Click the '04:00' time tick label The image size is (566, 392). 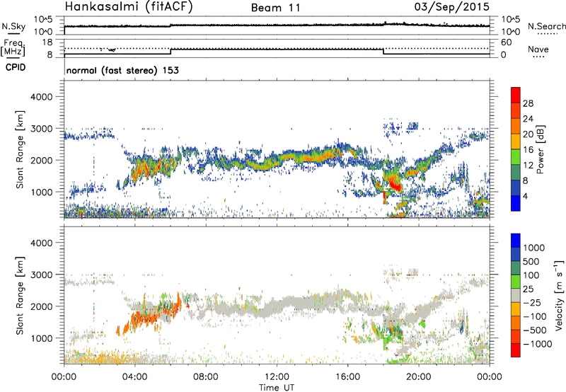[135, 377]
